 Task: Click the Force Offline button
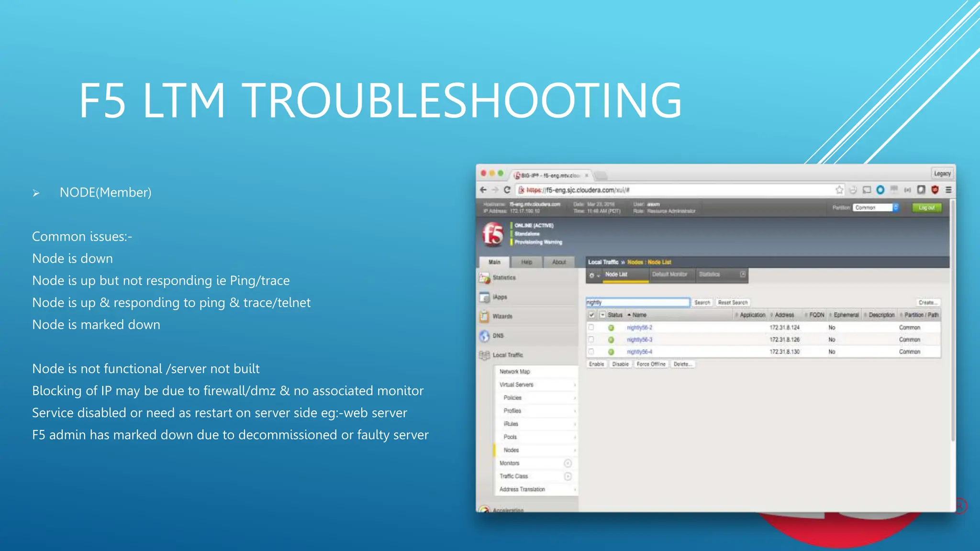[651, 364]
